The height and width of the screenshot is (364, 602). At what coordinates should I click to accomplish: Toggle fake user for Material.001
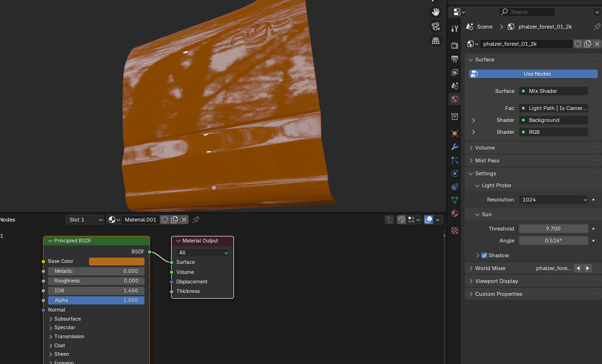164,220
